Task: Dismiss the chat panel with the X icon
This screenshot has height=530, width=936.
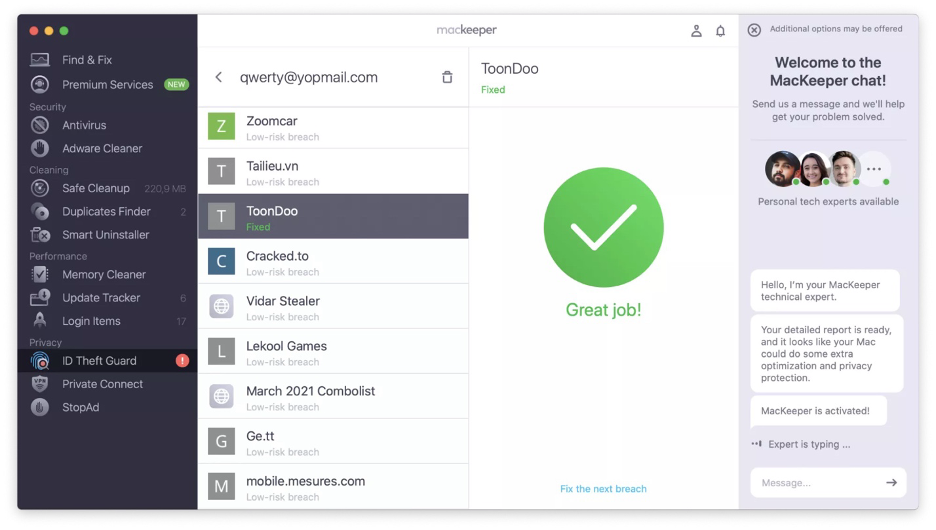Action: click(754, 30)
